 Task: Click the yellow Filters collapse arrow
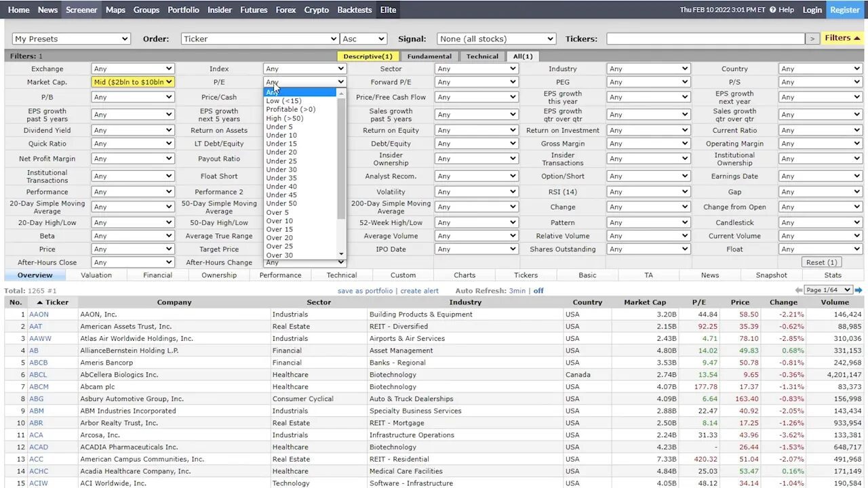click(x=857, y=39)
